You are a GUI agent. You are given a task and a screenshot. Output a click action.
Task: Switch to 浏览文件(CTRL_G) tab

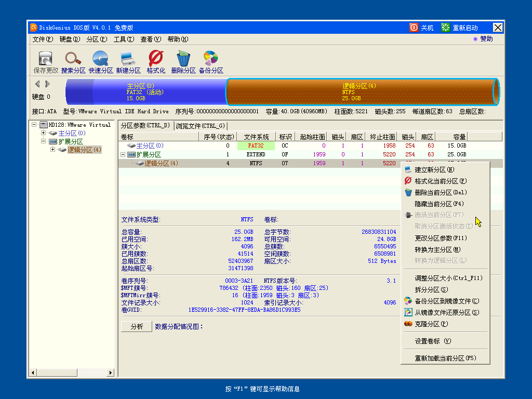click(201, 126)
